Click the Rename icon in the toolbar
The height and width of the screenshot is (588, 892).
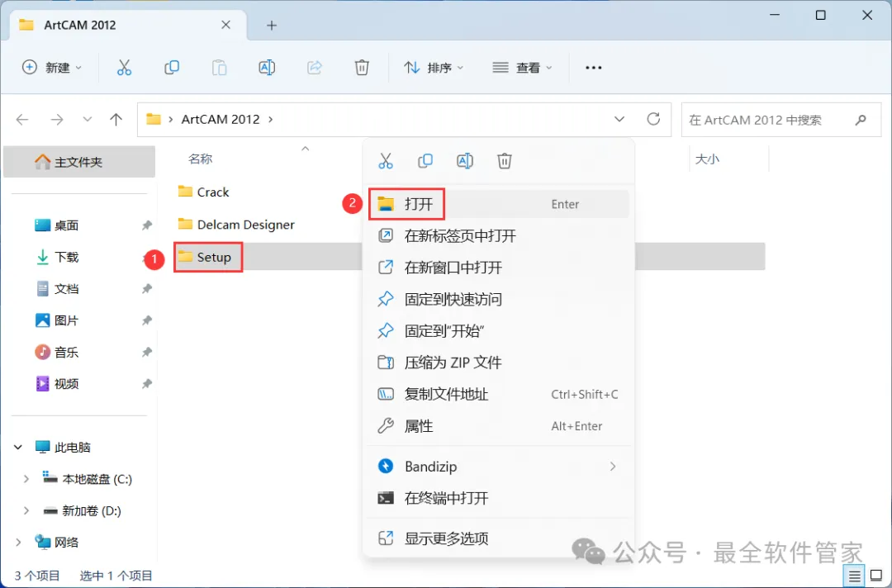click(267, 68)
